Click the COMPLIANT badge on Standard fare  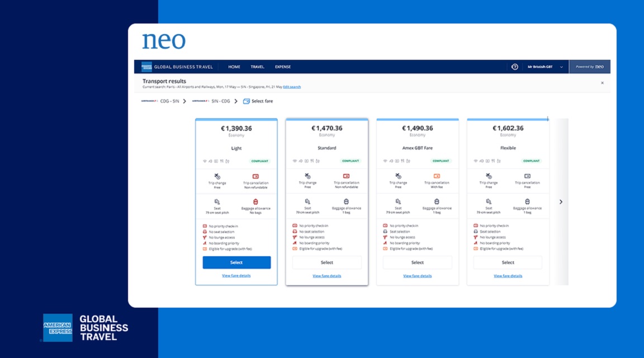[x=351, y=161]
